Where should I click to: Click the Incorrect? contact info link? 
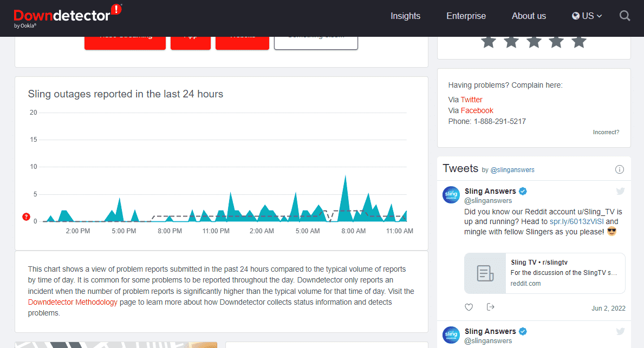[606, 132]
